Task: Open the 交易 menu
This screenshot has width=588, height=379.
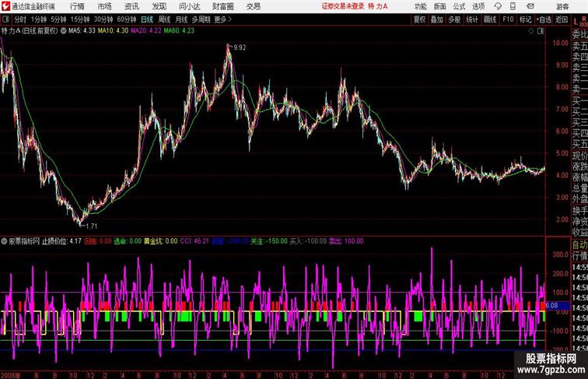Action: click(253, 7)
